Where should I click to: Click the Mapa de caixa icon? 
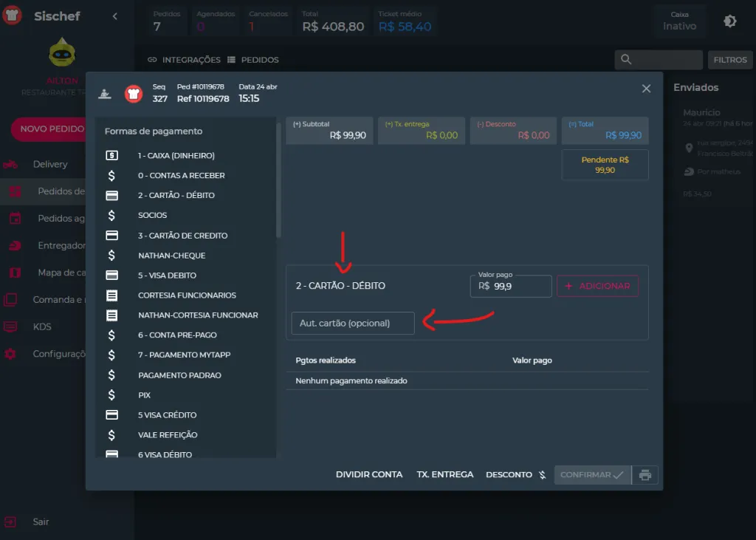[15, 273]
